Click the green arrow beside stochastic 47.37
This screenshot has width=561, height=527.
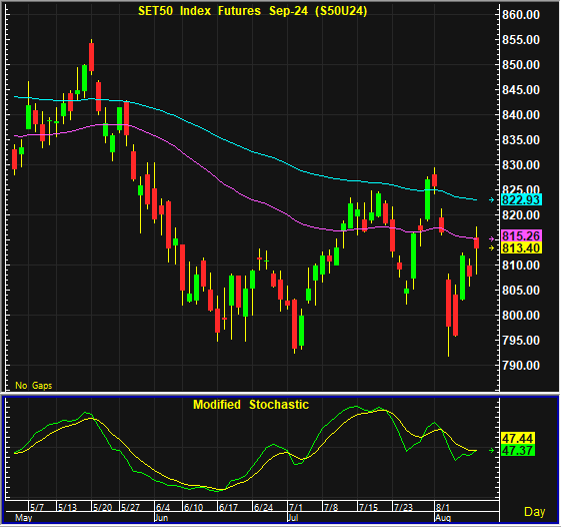tap(492, 450)
